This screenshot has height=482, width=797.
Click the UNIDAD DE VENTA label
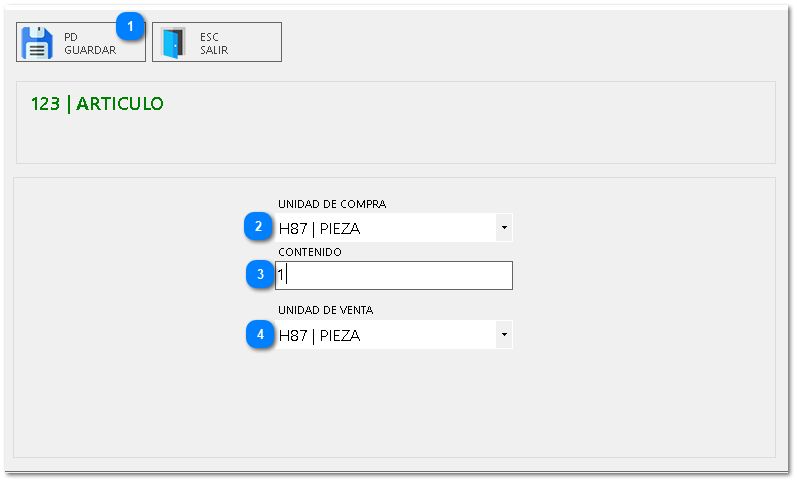[x=326, y=310]
